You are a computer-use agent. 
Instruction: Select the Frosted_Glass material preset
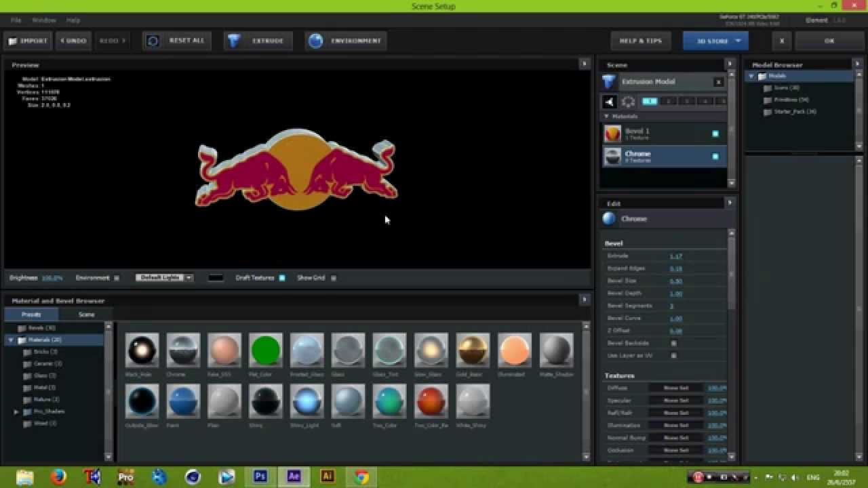pyautogui.click(x=307, y=350)
